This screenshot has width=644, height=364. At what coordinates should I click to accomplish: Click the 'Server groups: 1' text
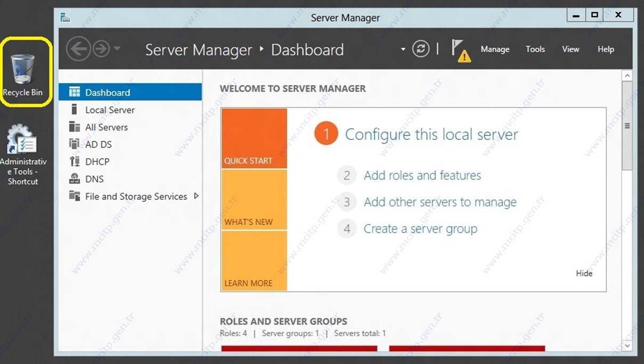[290, 333]
